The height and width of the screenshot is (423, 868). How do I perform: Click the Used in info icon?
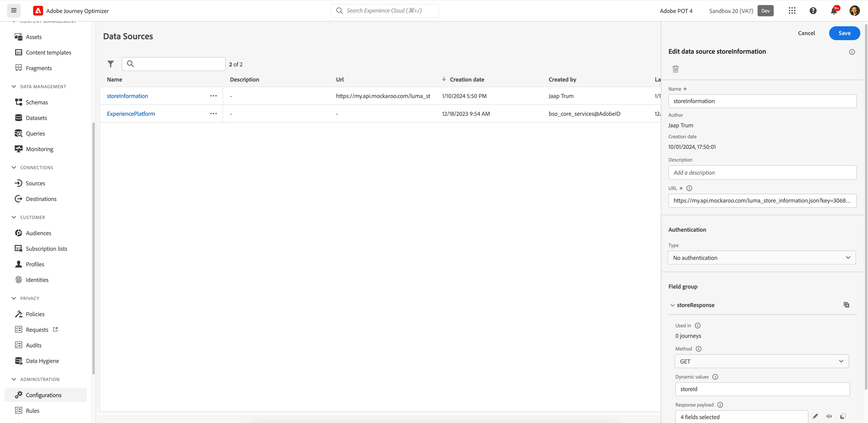(697, 326)
